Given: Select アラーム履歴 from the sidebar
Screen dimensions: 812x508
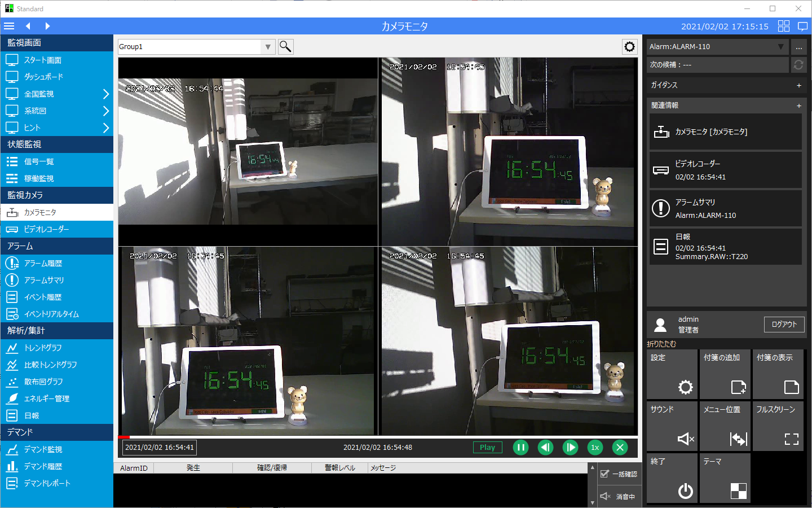Looking at the screenshot, I should [43, 264].
